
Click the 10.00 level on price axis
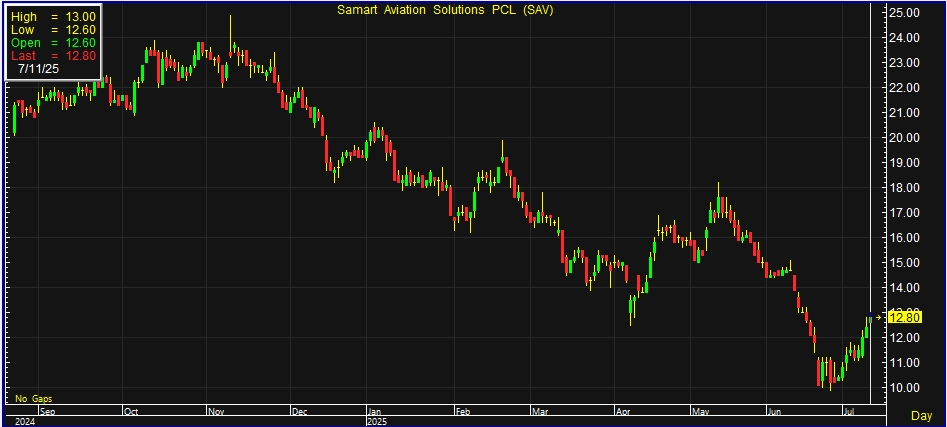pyautogui.click(x=904, y=388)
